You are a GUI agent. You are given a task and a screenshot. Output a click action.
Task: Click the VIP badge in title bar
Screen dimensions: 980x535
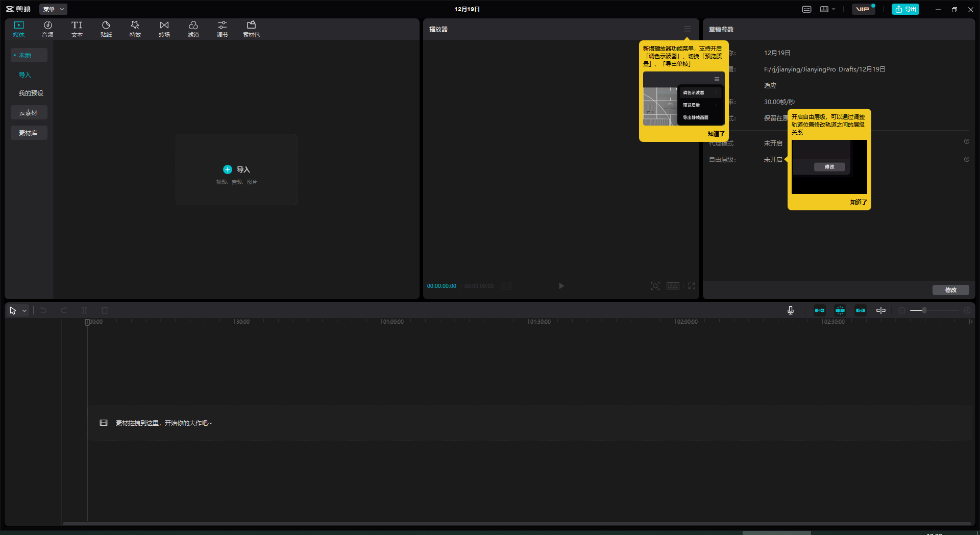863,9
